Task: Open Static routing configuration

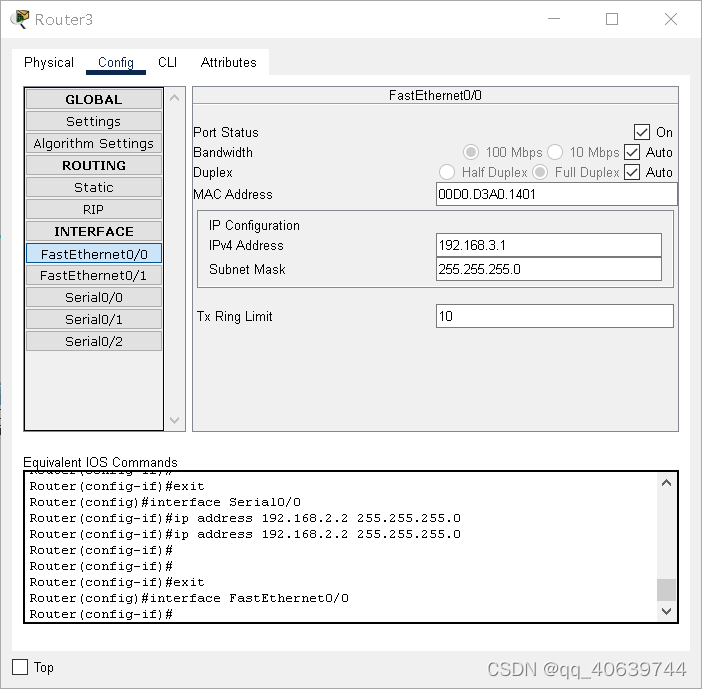Action: pos(94,187)
